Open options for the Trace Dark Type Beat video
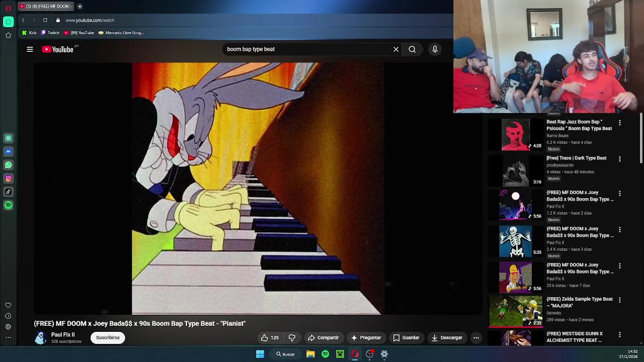The height and width of the screenshot is (362, 644). (x=620, y=159)
